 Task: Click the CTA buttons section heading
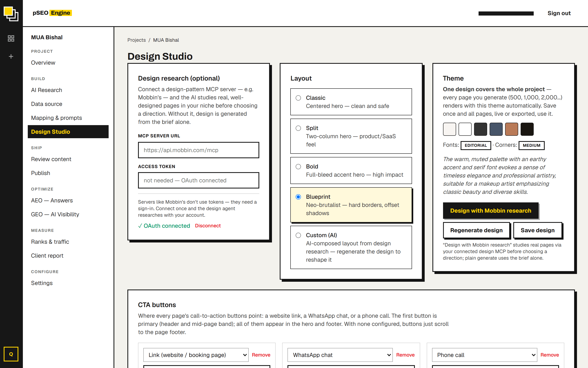coord(157,305)
